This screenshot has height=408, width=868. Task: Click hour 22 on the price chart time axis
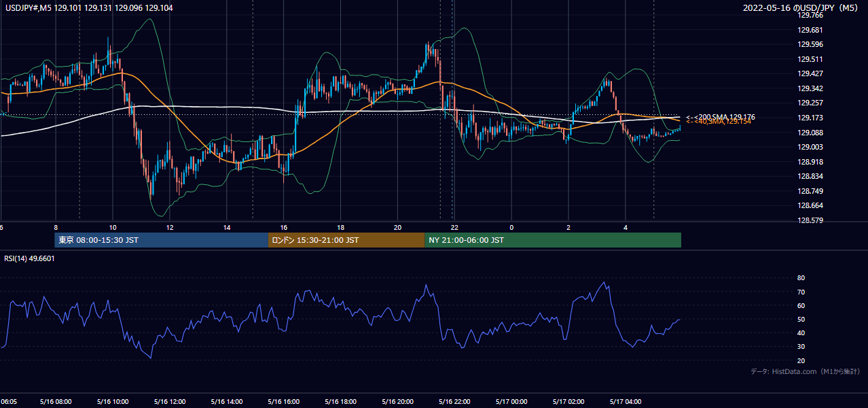click(455, 227)
